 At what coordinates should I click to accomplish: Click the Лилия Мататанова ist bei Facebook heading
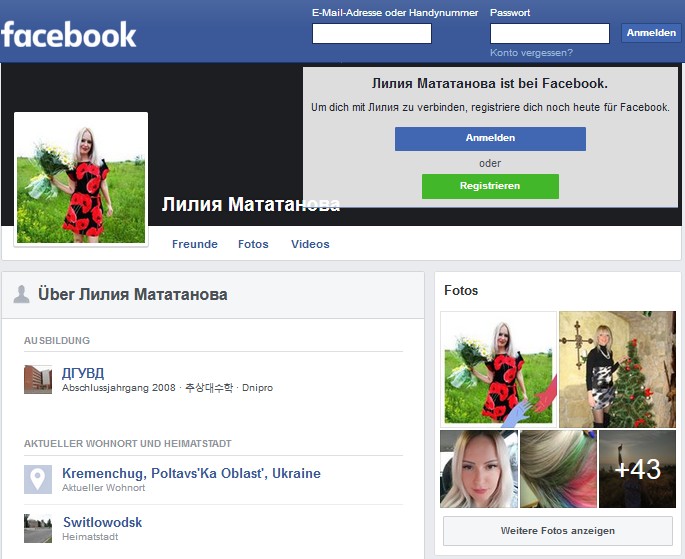[490, 83]
